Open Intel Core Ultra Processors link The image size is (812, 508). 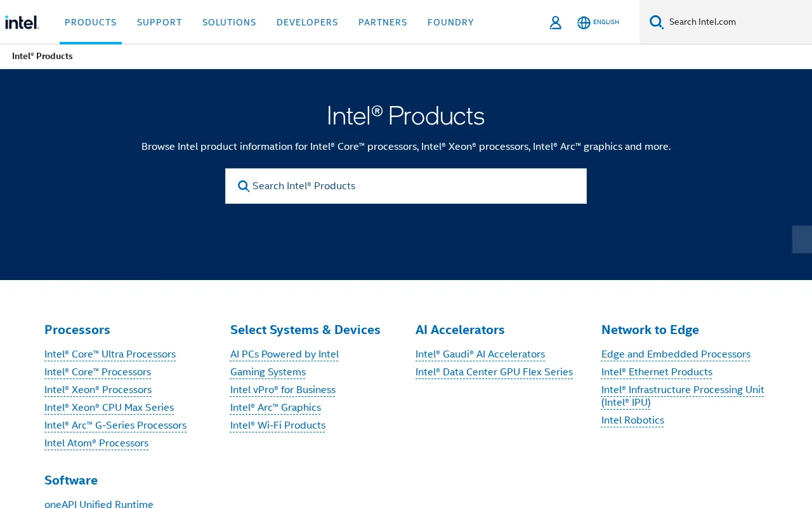[x=110, y=354]
